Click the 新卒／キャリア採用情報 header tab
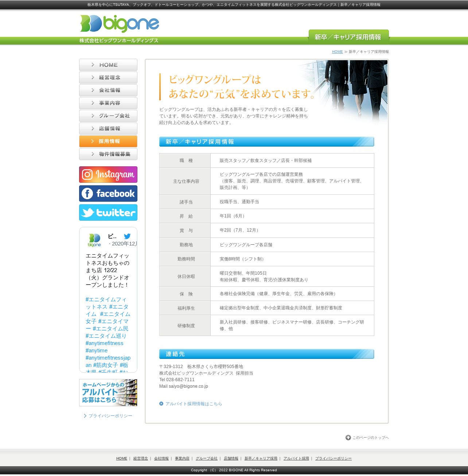Image resolution: width=468 pixels, height=476 pixels. click(348, 37)
